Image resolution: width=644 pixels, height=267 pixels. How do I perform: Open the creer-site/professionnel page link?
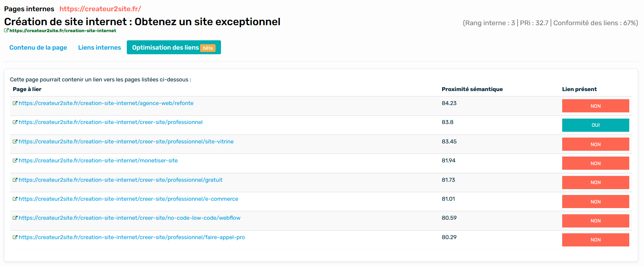click(x=110, y=122)
